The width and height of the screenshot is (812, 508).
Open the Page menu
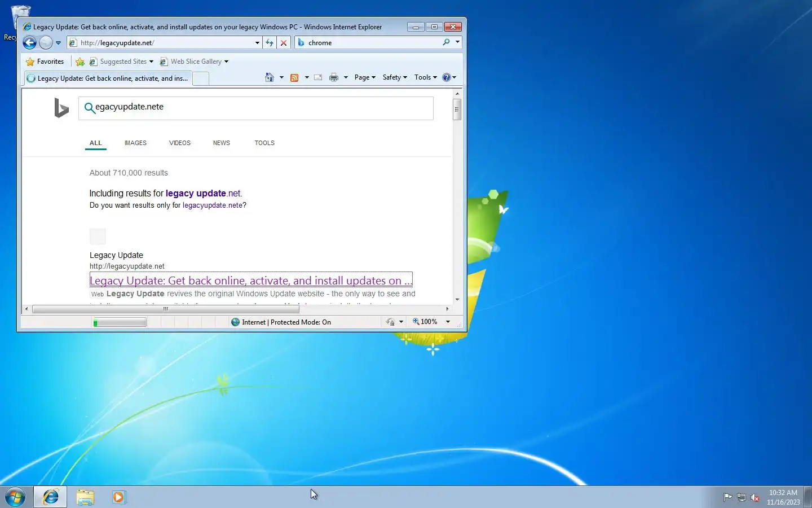365,77
